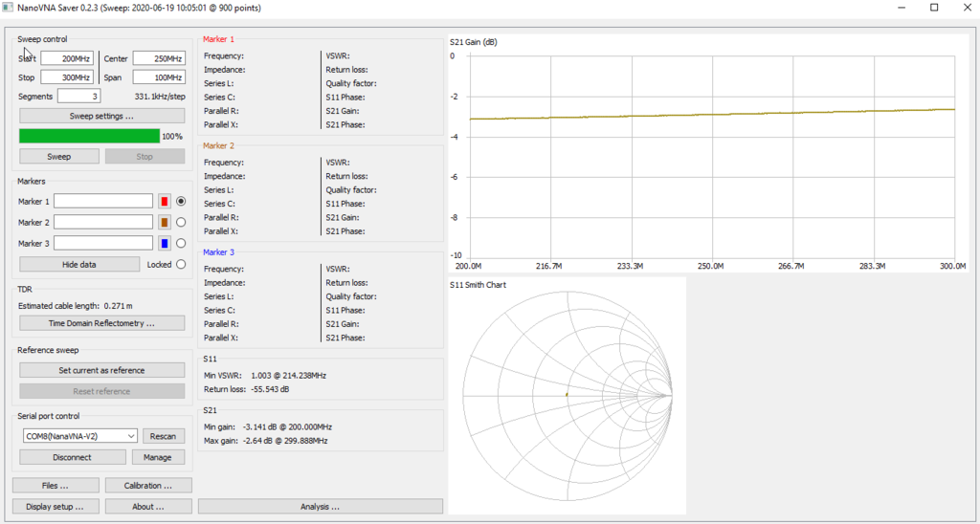This screenshot has width=980, height=524.
Task: Click the sweep progress bar at 100%
Action: click(x=89, y=136)
